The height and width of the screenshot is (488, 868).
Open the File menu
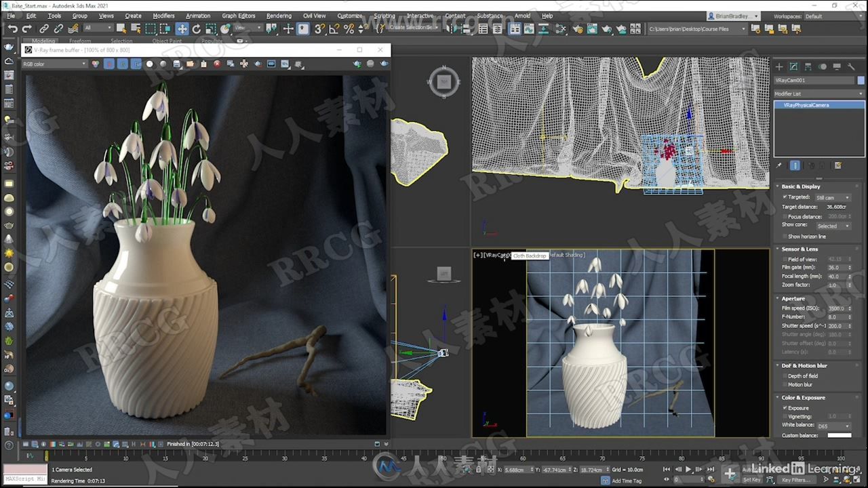pos(11,16)
